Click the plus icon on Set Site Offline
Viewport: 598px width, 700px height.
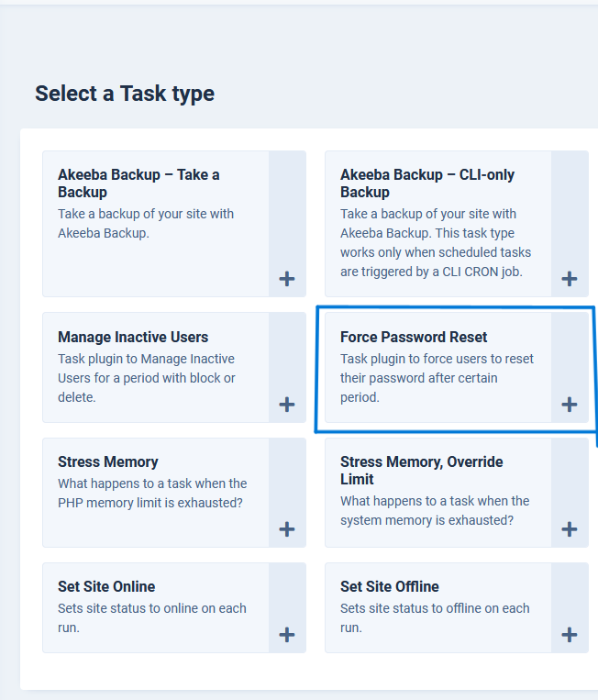570,635
